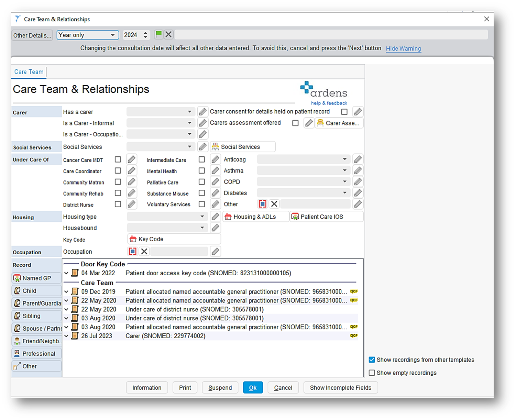Open the COPD dropdown
Screen dimensions: 516x420
point(304,182)
